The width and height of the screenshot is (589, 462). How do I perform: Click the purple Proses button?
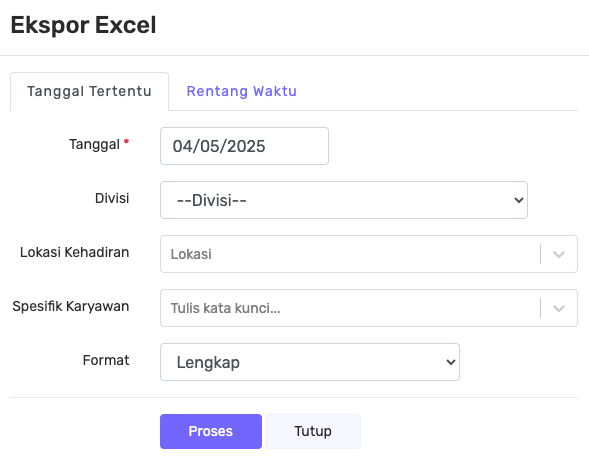pos(211,431)
